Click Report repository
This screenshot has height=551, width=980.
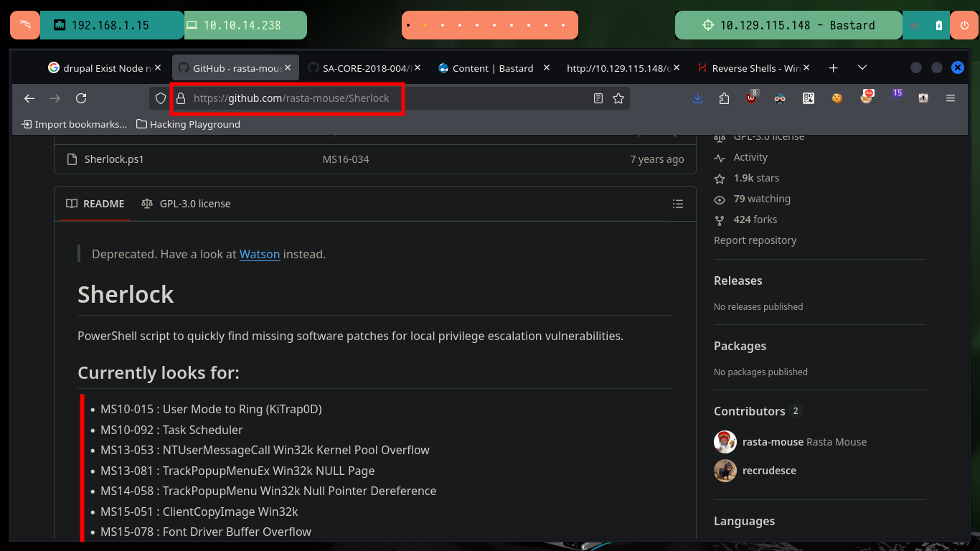pyautogui.click(x=755, y=240)
